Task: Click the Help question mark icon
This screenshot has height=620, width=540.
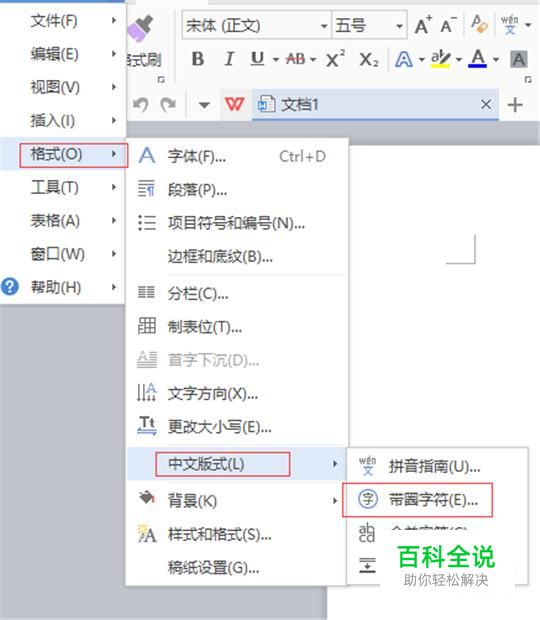Action: [x=9, y=287]
